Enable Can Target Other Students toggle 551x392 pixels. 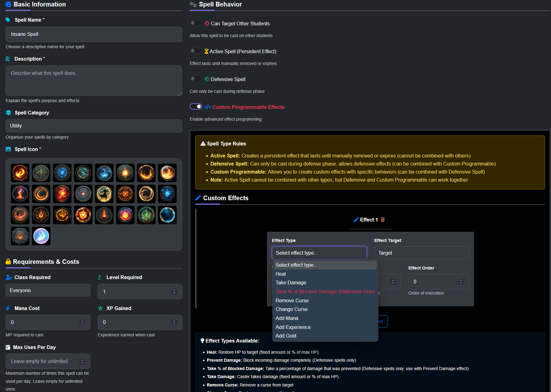point(196,23)
